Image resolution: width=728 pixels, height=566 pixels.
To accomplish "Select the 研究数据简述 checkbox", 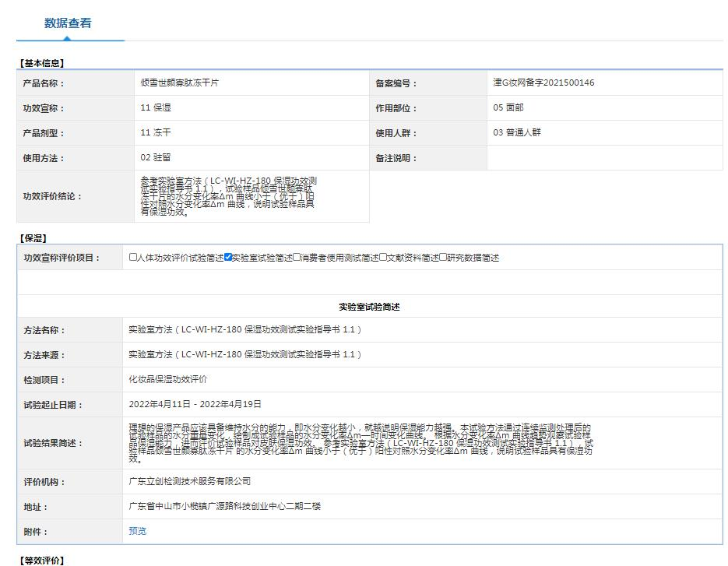I will click(443, 258).
